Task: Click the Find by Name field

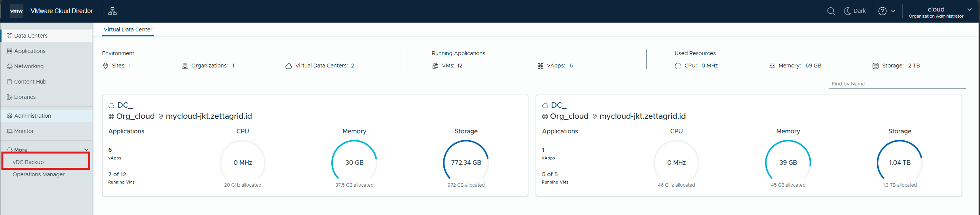Action: tap(897, 84)
